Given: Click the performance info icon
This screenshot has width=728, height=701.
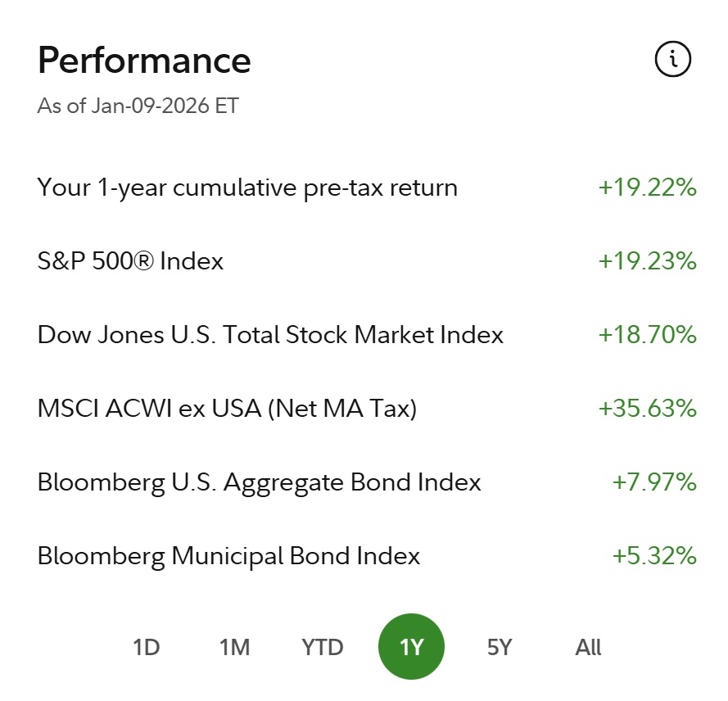Looking at the screenshot, I should (x=673, y=60).
